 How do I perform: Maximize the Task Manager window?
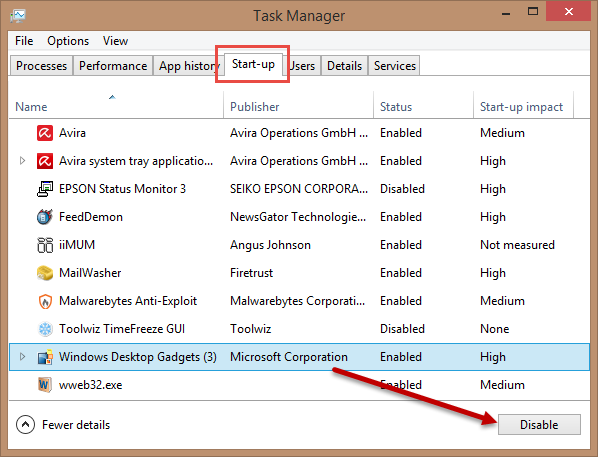(x=533, y=11)
